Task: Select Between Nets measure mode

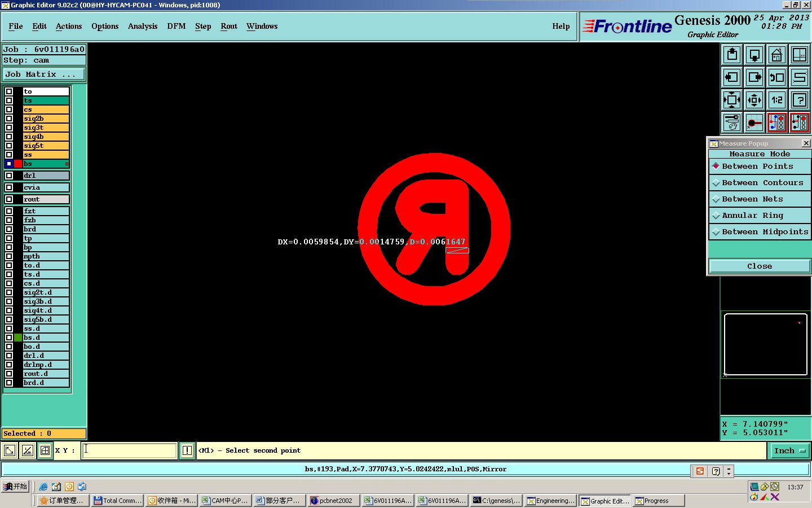Action: click(x=760, y=199)
